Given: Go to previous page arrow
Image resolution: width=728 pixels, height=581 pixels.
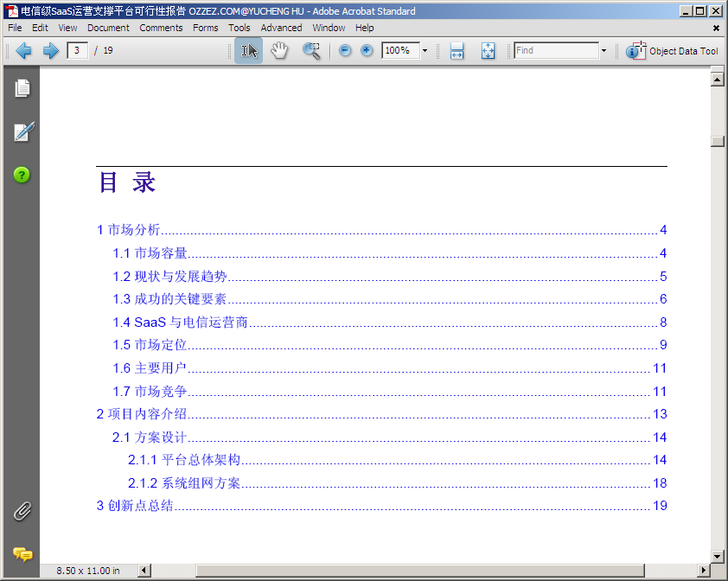Looking at the screenshot, I should coord(24,51).
